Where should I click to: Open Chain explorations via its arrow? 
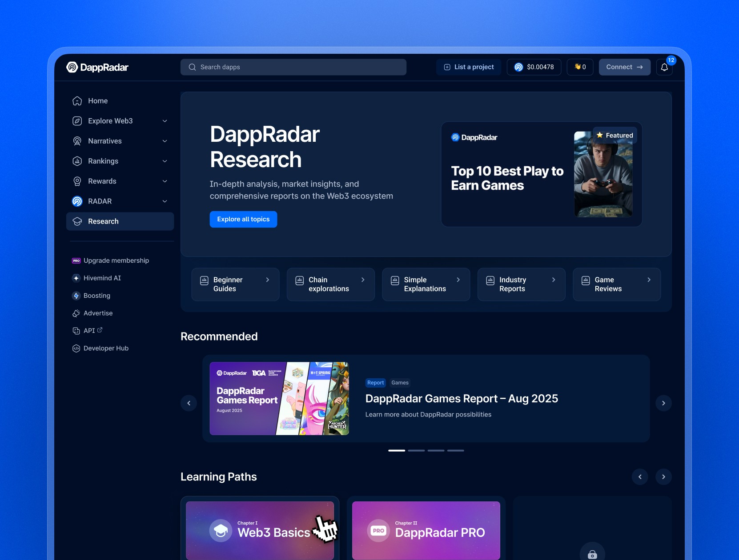coord(363,280)
